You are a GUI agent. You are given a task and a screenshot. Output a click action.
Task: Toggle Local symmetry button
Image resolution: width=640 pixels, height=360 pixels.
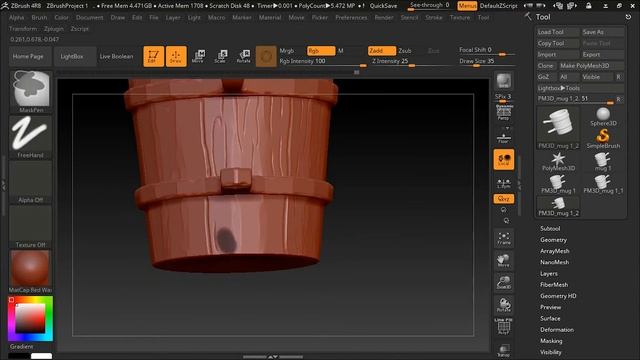point(504,159)
